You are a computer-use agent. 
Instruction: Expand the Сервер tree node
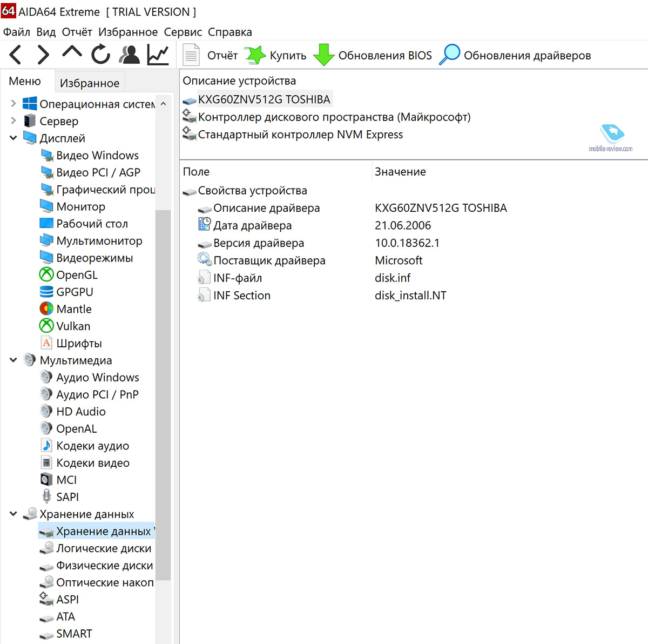coord(13,121)
